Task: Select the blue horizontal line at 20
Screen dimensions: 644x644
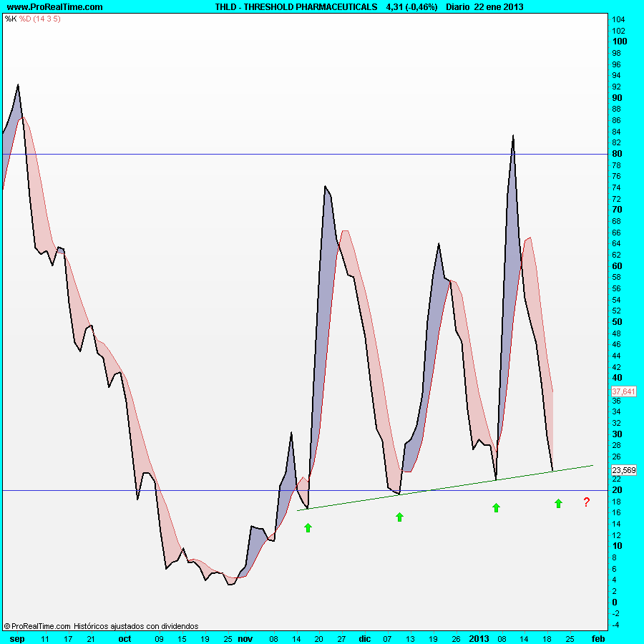Action: tap(305, 490)
